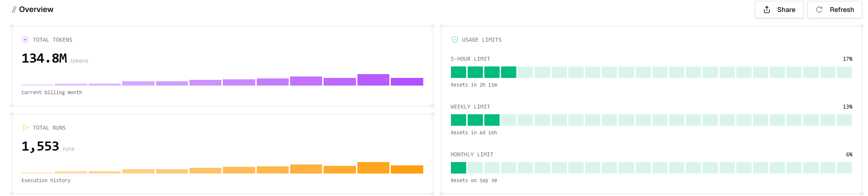Click the 17% label for 5-Hour Limit
Image resolution: width=868 pixels, height=196 pixels.
click(847, 59)
